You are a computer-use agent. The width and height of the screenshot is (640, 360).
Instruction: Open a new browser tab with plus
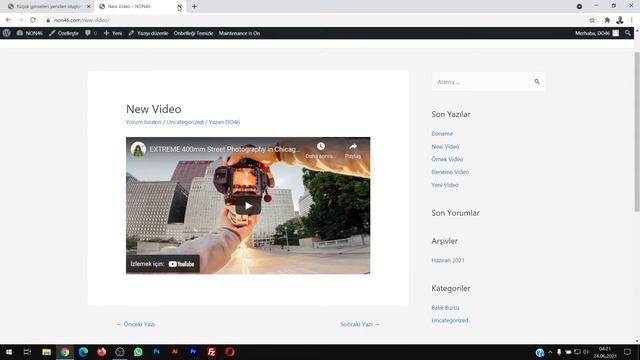tap(194, 7)
